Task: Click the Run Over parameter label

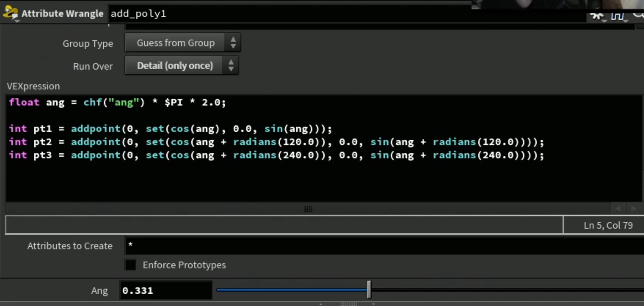Action: pyautogui.click(x=93, y=66)
